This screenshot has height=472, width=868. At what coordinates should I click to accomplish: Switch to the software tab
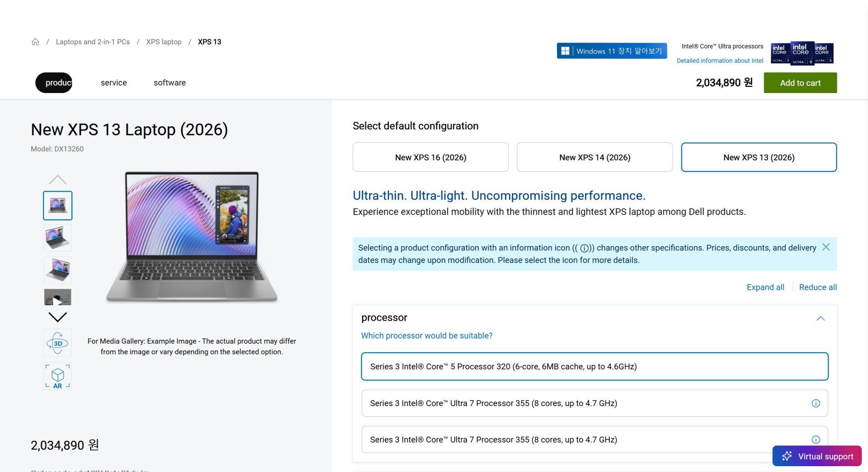point(170,83)
